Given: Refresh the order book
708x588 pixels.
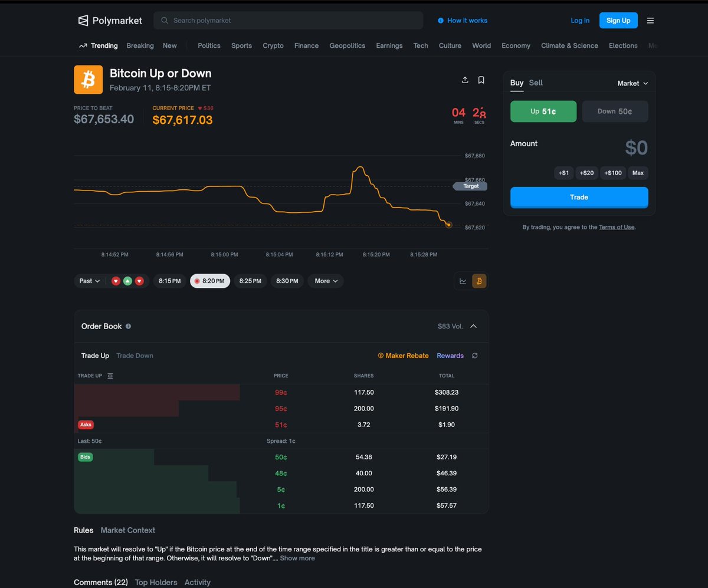Looking at the screenshot, I should click(475, 356).
